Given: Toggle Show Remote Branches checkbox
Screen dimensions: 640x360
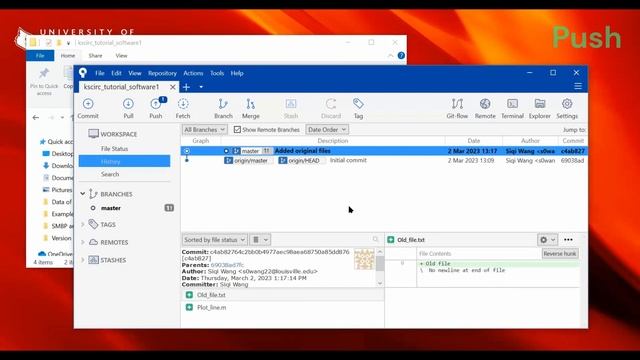Looking at the screenshot, I should click(237, 129).
